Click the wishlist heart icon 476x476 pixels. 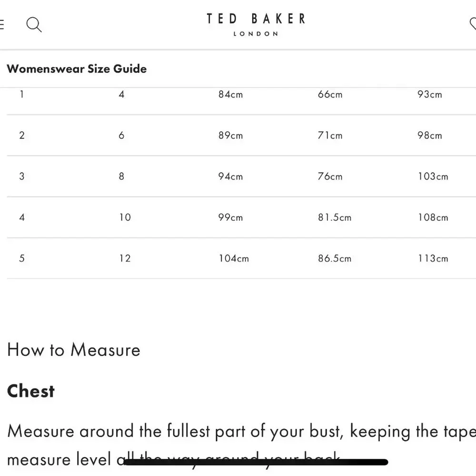click(473, 24)
